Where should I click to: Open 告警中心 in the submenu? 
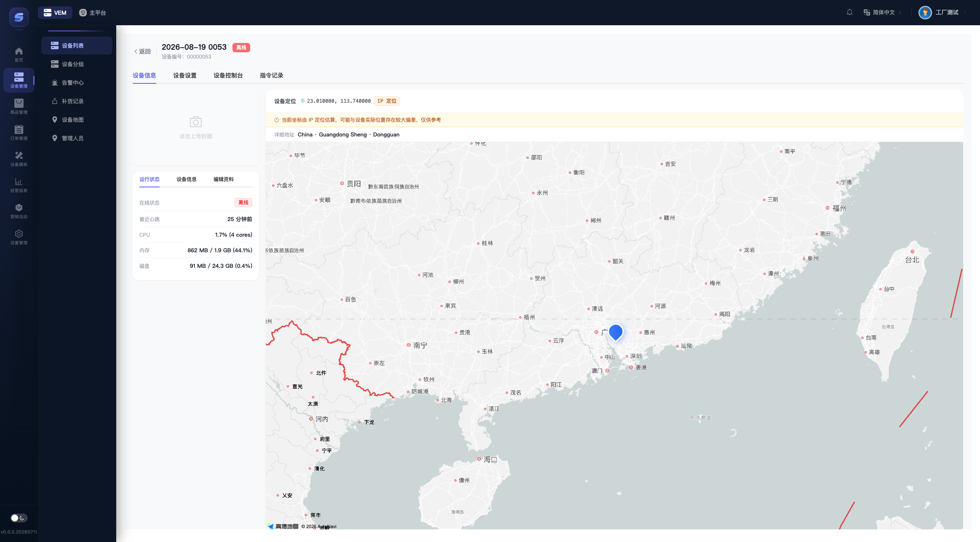tap(77, 83)
